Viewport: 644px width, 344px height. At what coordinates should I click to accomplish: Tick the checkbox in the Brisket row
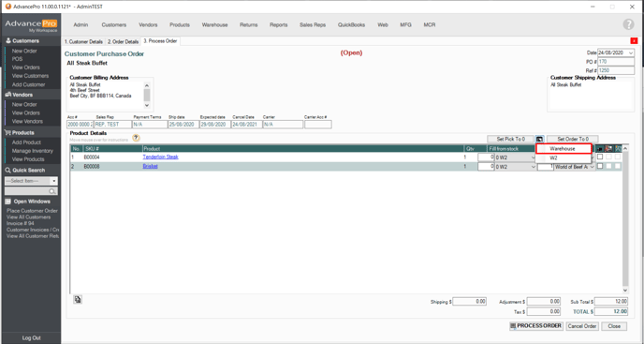pyautogui.click(x=600, y=166)
